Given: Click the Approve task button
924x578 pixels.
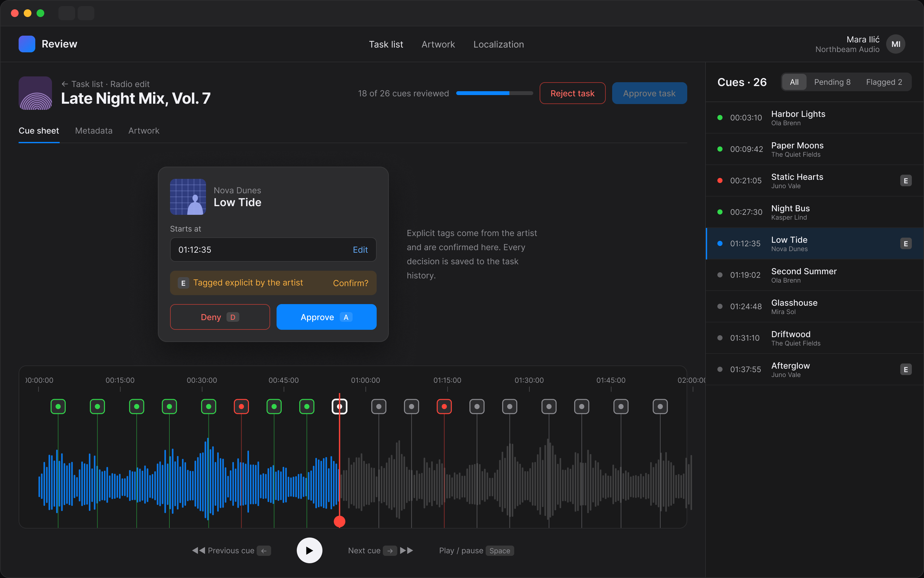Looking at the screenshot, I should [x=649, y=93].
